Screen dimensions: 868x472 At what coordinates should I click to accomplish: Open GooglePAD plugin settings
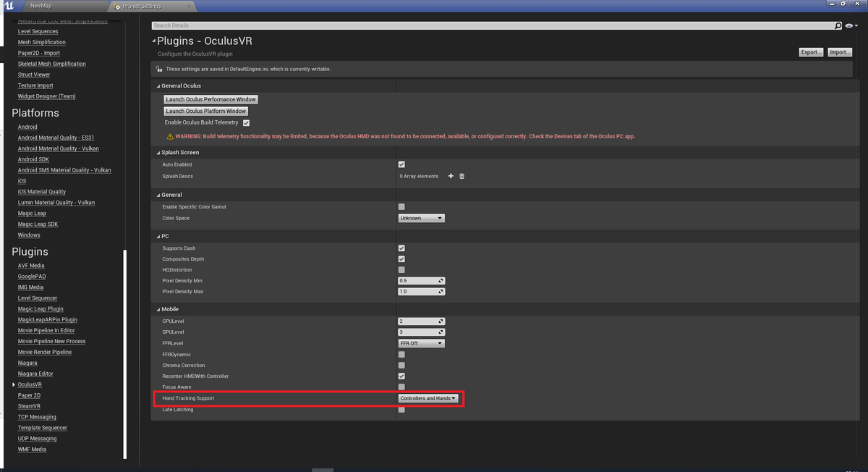point(31,277)
